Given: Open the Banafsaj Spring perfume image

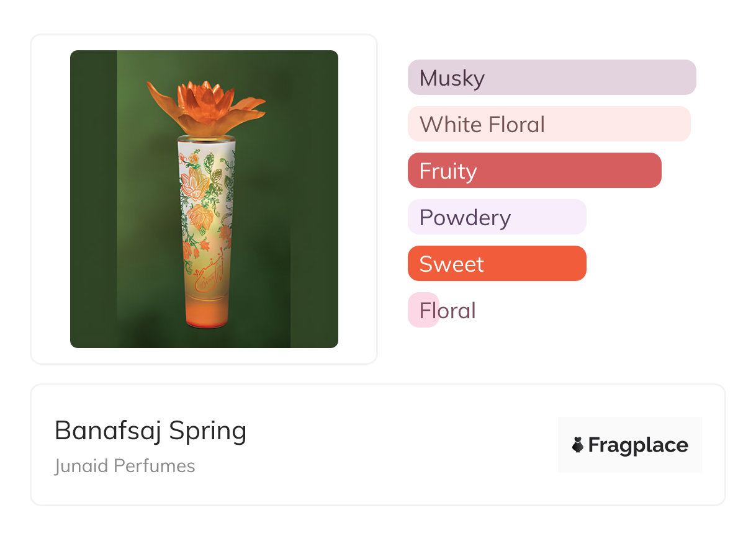Looking at the screenshot, I should (x=204, y=199).
